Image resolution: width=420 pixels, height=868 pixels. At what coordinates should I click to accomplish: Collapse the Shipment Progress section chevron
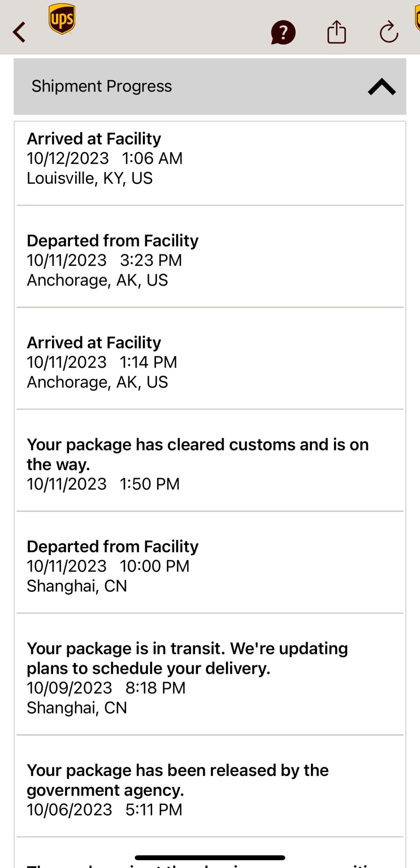[381, 86]
